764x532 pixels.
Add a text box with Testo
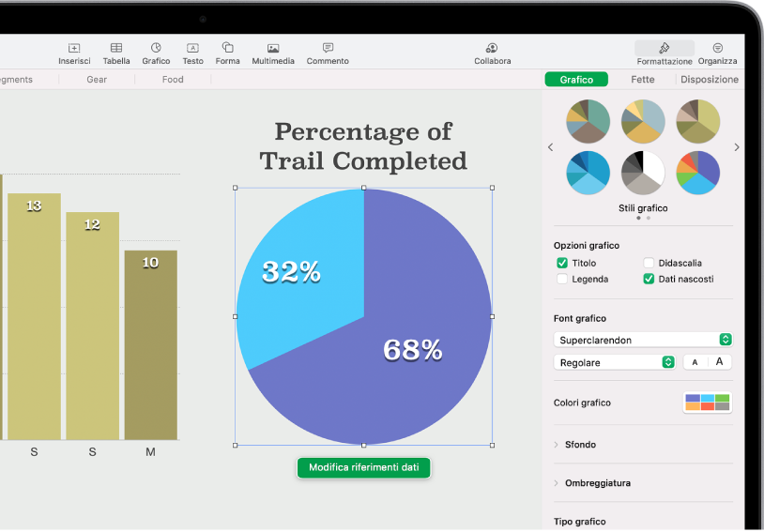point(192,48)
